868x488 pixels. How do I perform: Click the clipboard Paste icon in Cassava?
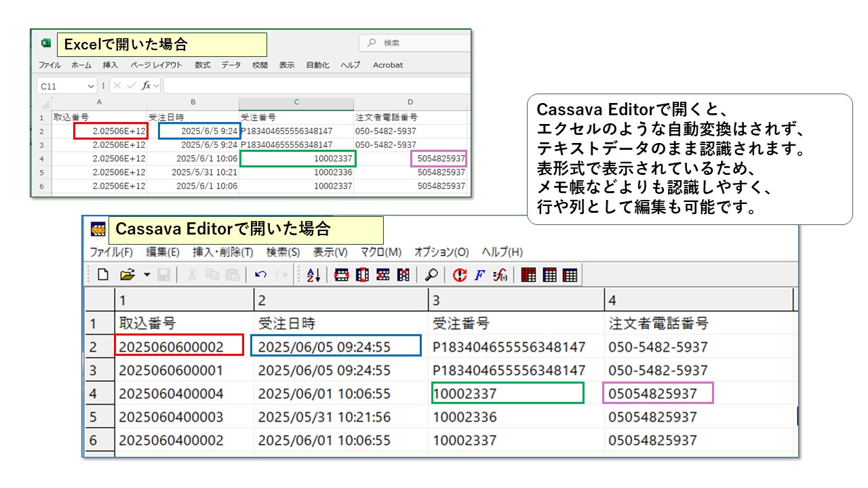[233, 275]
